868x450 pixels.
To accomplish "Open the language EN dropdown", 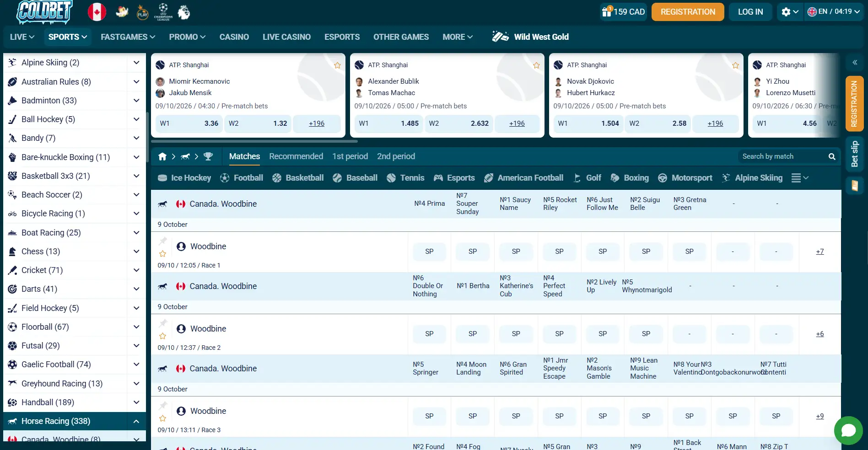I will [834, 12].
